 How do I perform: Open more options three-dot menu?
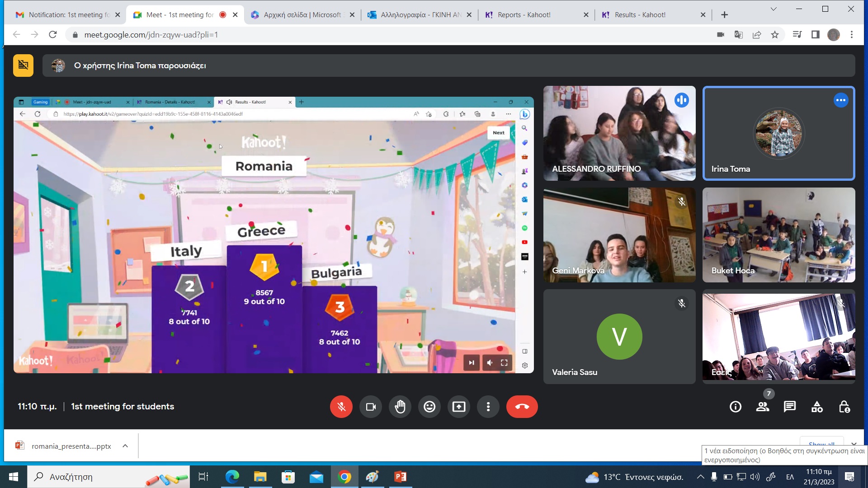tap(488, 407)
